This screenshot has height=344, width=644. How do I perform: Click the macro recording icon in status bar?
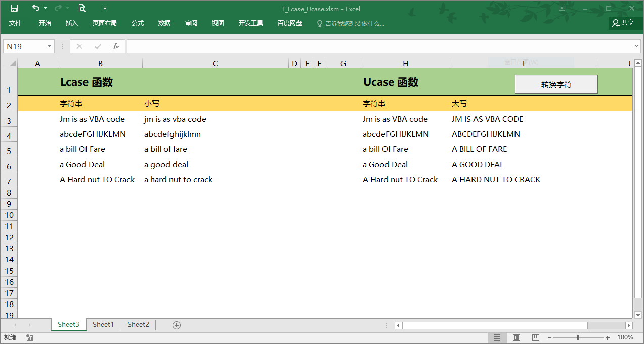[30, 337]
